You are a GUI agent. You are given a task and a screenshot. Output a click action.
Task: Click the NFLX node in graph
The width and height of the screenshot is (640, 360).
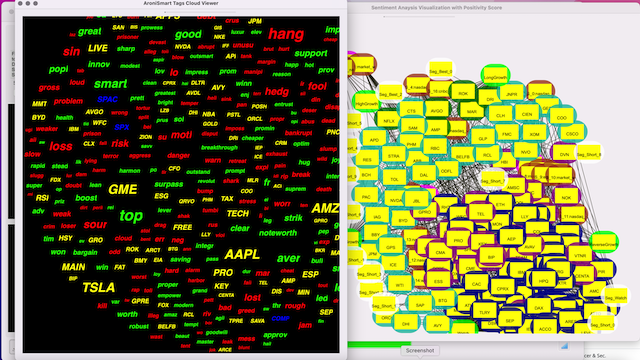(389, 121)
